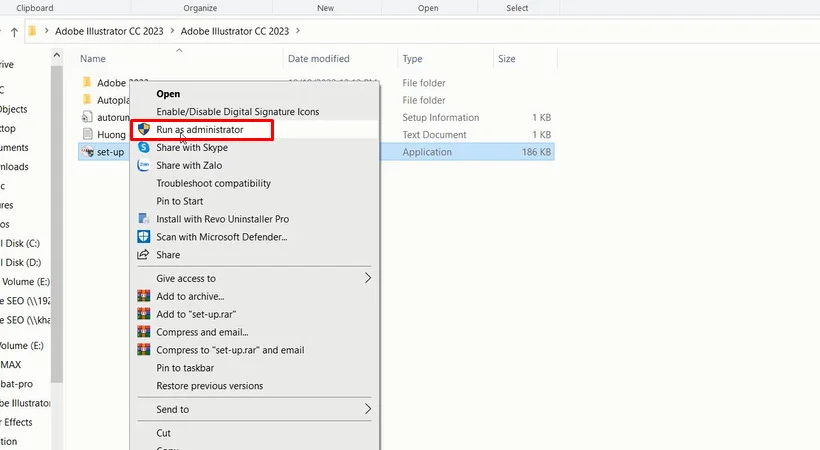Sort files by Date modified column
The width and height of the screenshot is (820, 450).
click(x=318, y=59)
